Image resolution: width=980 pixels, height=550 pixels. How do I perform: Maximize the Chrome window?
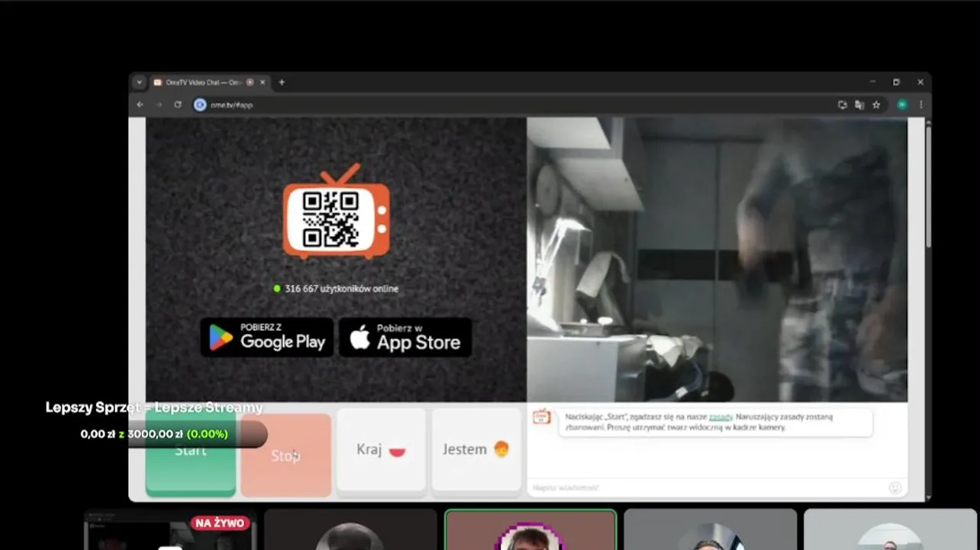(x=896, y=82)
